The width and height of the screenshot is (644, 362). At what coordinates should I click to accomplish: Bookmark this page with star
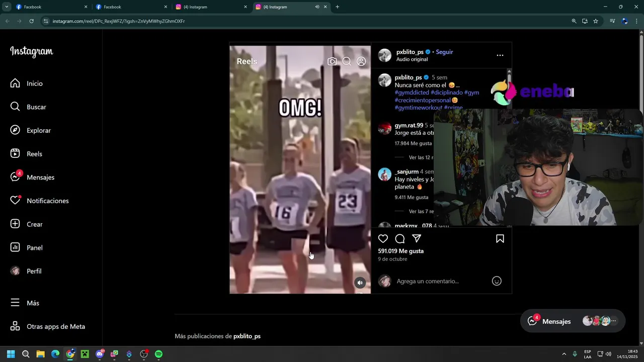pos(596,21)
